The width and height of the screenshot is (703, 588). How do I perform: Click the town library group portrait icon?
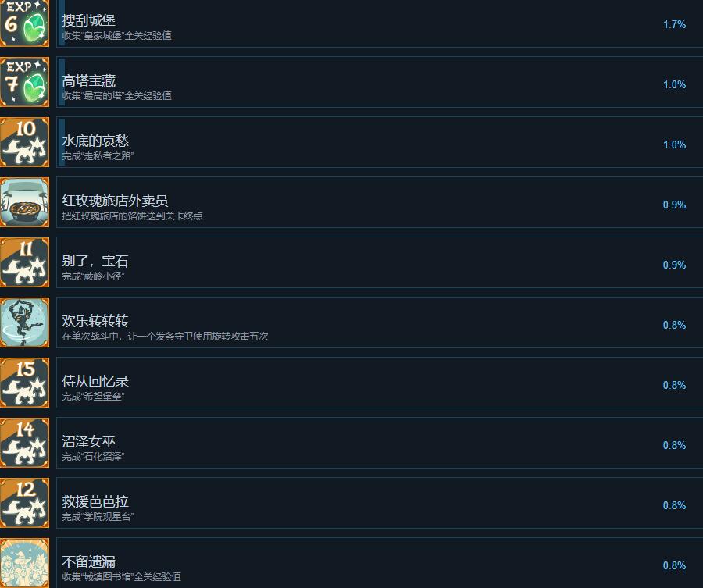pos(24,563)
